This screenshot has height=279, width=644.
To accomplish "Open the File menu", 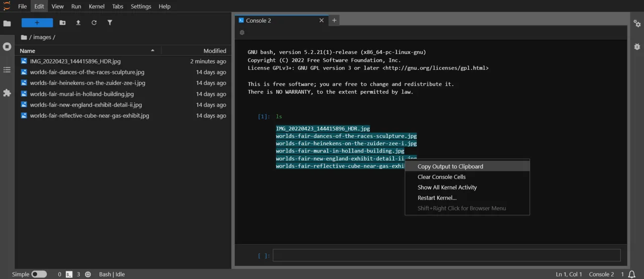I will tap(23, 7).
